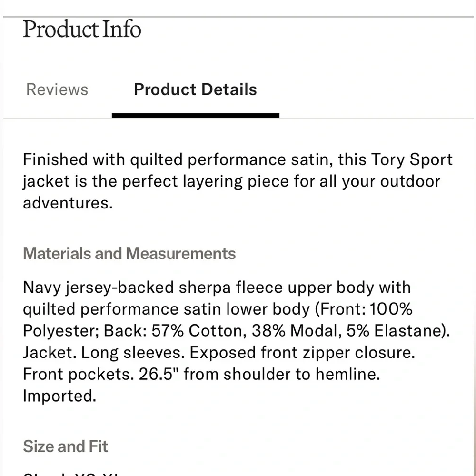Click the Navy jersey-backed sherpa fleece description

217,287
